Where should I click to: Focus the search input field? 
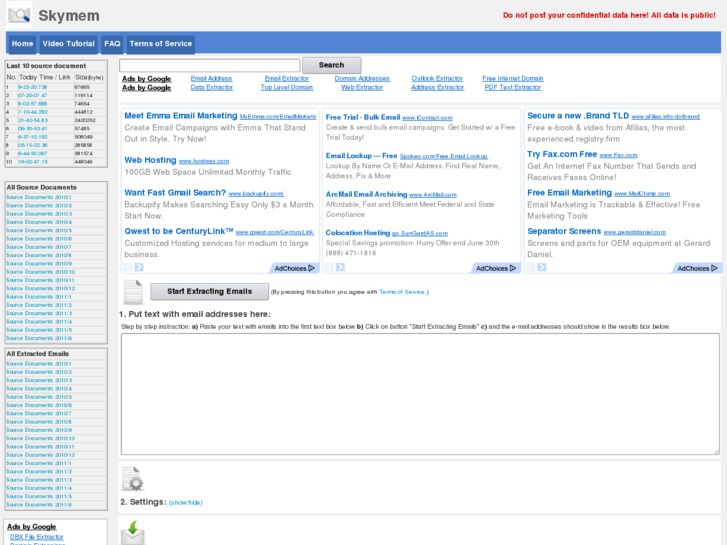coord(210,65)
